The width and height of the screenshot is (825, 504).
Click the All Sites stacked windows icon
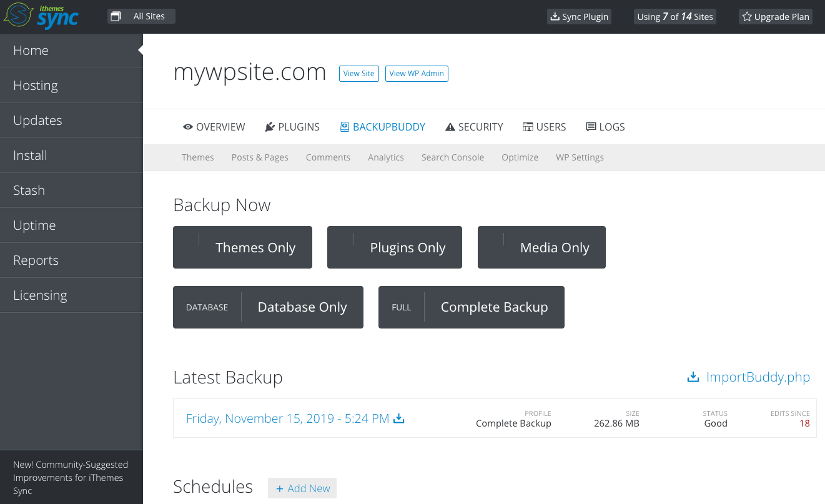point(116,16)
